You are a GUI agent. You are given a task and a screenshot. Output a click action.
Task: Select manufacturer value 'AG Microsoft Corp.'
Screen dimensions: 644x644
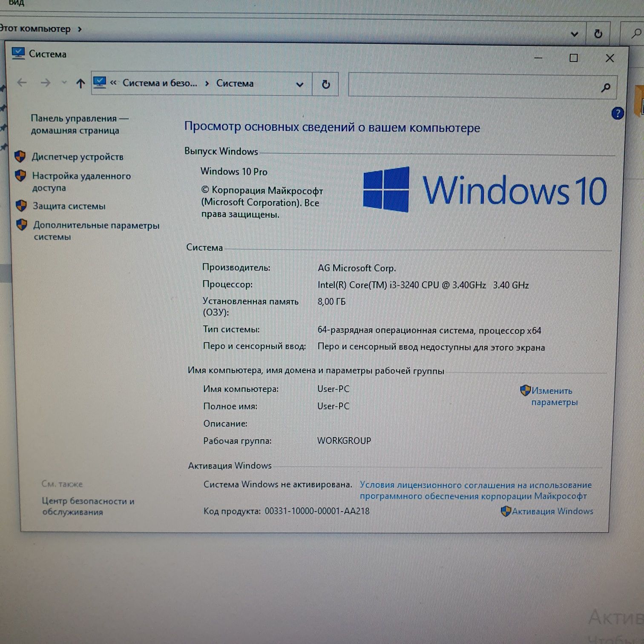click(x=356, y=268)
